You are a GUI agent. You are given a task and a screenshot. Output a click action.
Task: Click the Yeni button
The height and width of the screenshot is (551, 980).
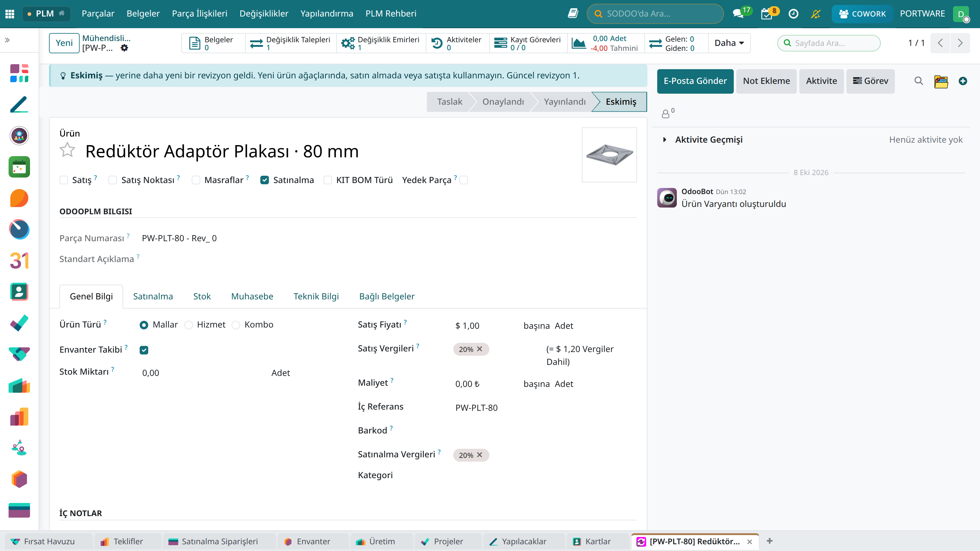[64, 43]
